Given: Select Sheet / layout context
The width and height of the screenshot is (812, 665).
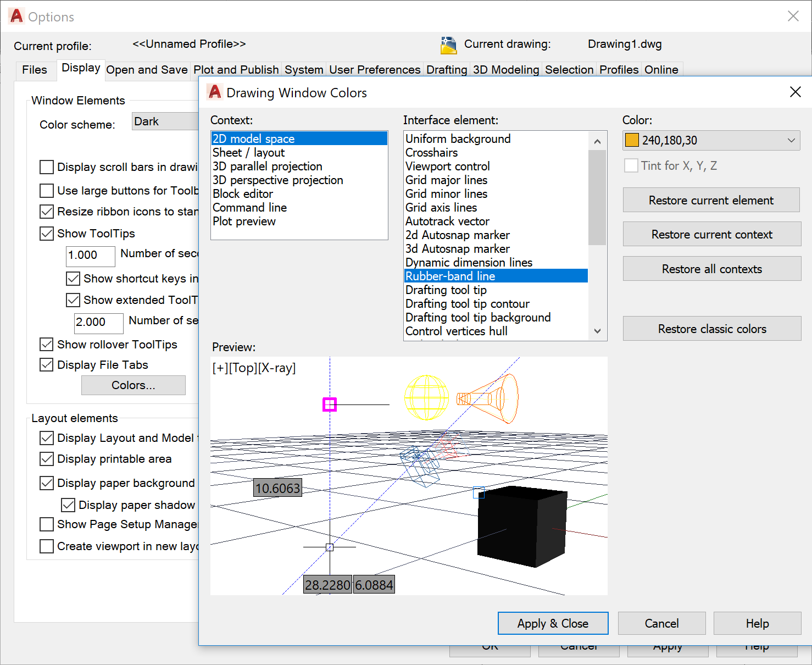Looking at the screenshot, I should [299, 152].
